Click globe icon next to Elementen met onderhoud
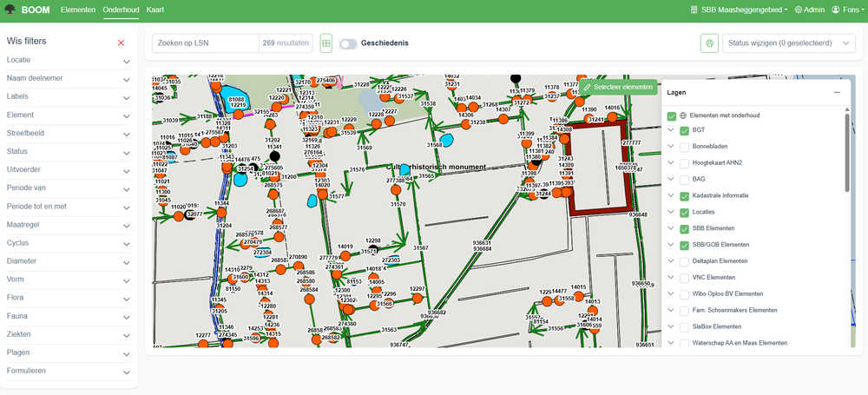The image size is (868, 395). pyautogui.click(x=683, y=115)
